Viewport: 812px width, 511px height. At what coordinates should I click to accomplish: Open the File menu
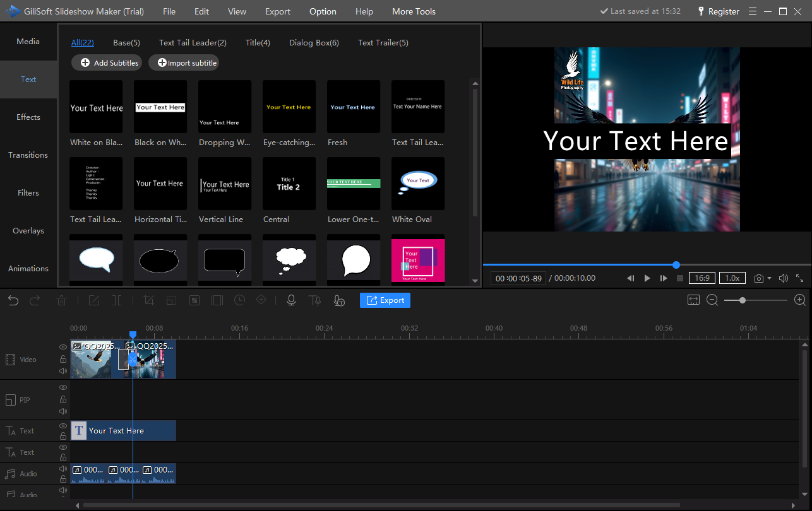pyautogui.click(x=169, y=11)
